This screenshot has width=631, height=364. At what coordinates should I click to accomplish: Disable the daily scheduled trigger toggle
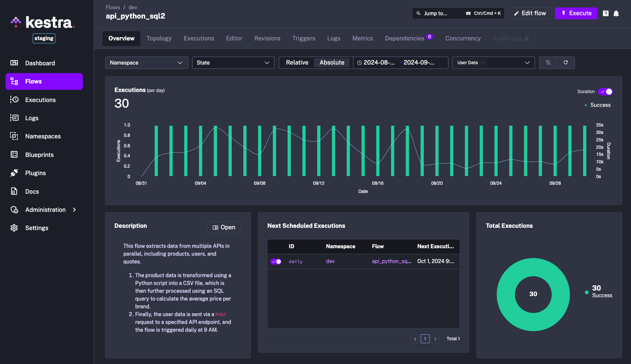(x=276, y=261)
